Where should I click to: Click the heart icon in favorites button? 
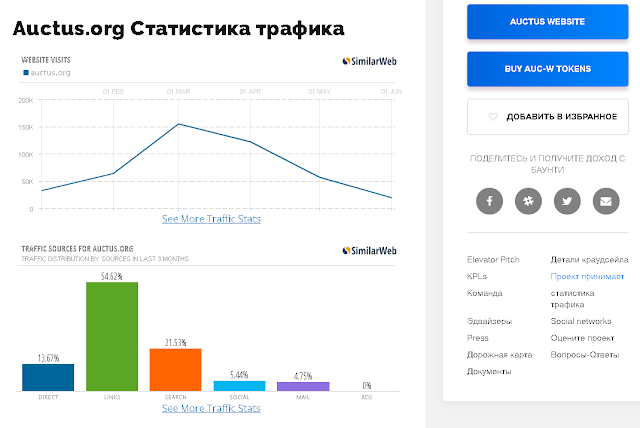click(493, 117)
